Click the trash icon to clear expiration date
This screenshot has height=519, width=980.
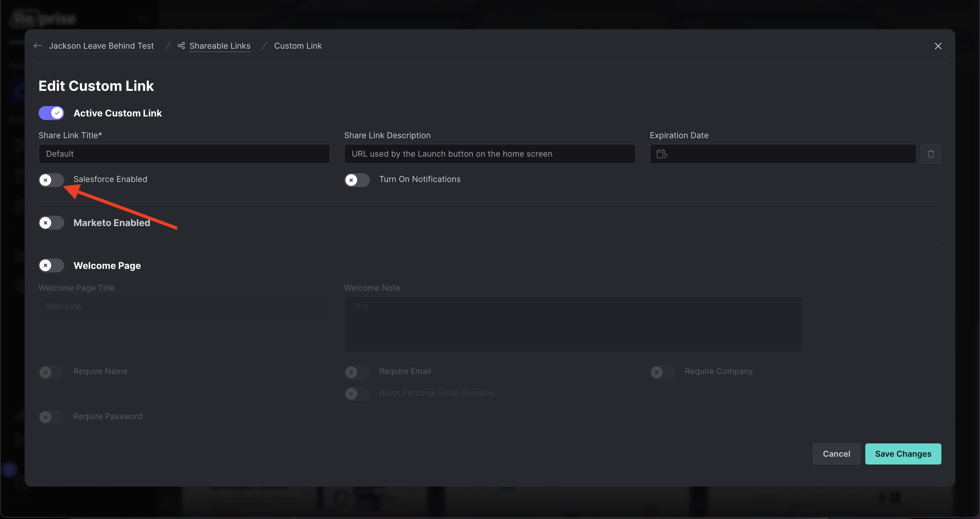pos(930,154)
